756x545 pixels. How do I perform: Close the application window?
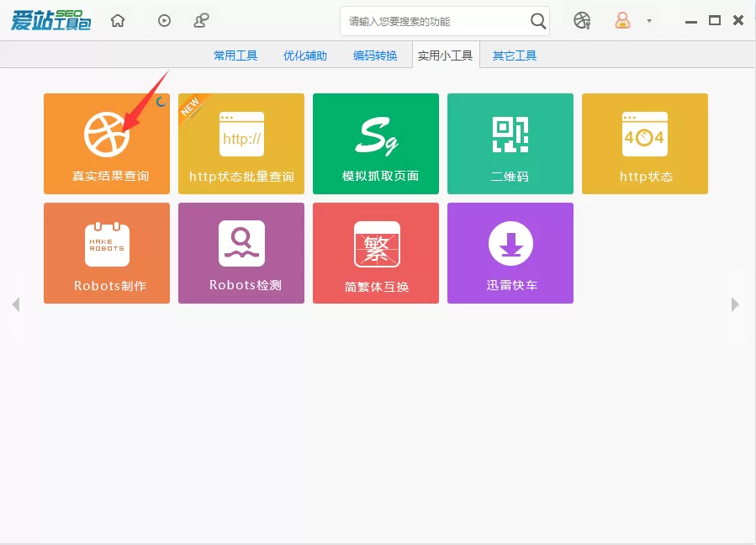click(738, 20)
